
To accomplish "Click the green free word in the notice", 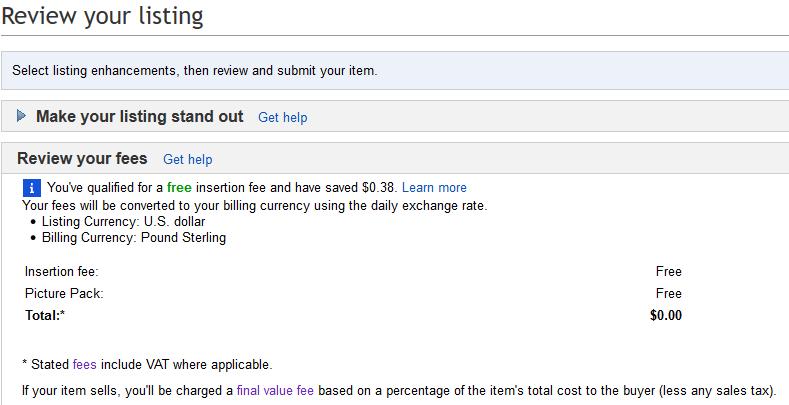I will [179, 187].
